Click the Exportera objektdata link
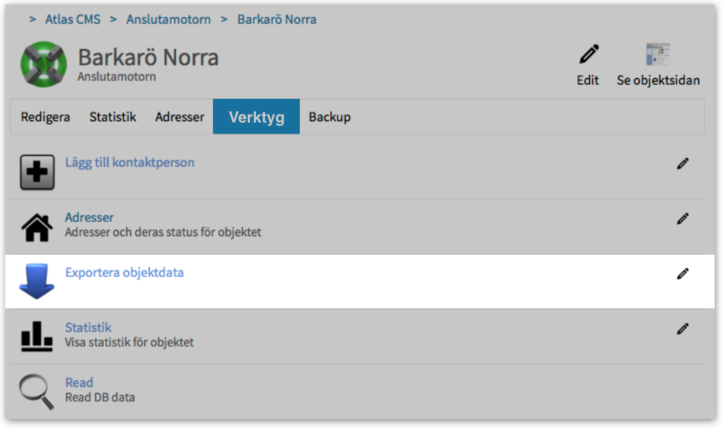728x436 pixels. [x=124, y=272]
